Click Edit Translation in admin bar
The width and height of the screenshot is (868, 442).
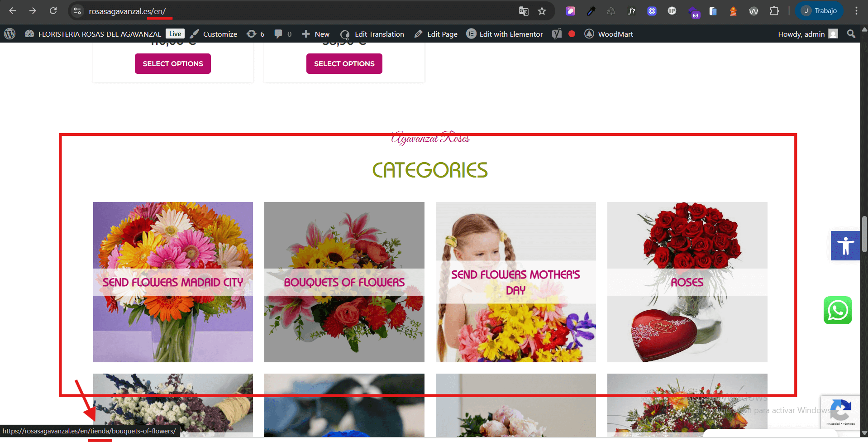372,34
